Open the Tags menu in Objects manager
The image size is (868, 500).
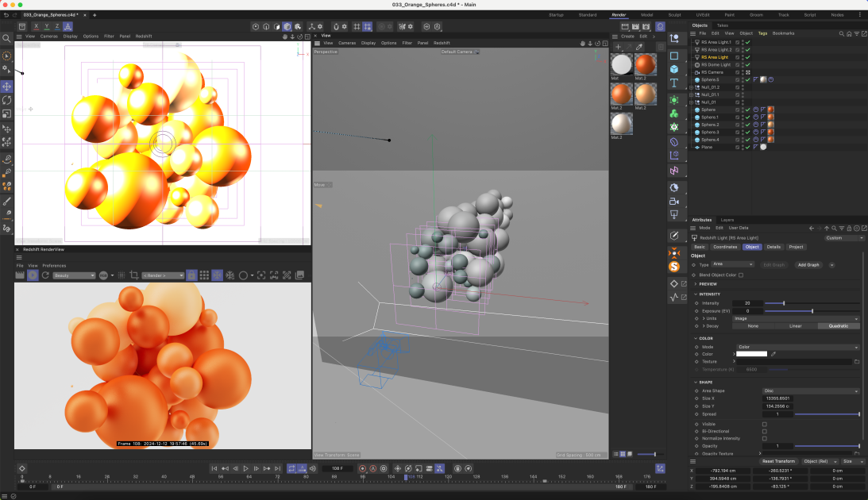point(762,34)
